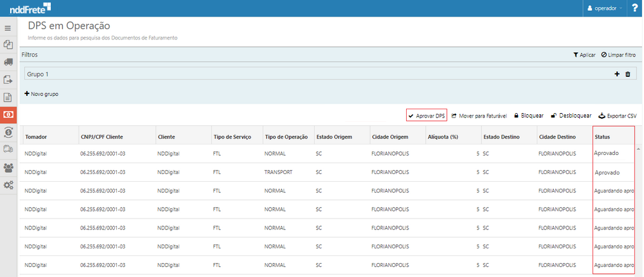
Task: Toggle the hamburger menu in the sidebar
Action: 8,28
